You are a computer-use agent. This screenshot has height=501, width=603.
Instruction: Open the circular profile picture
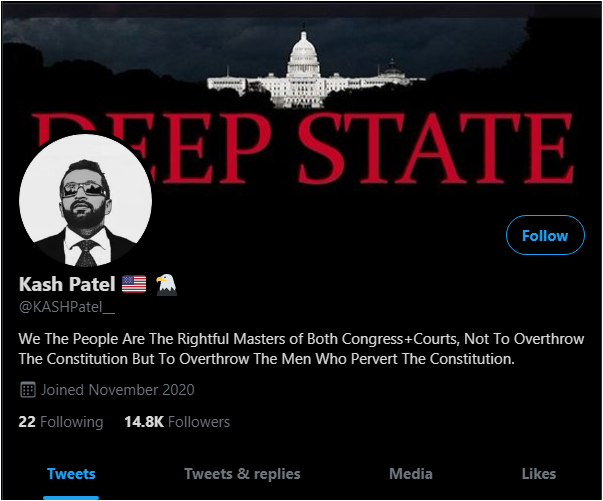click(85, 200)
